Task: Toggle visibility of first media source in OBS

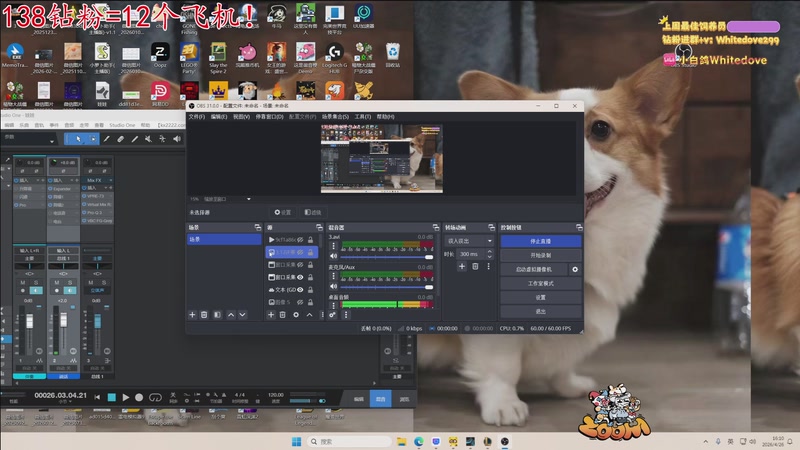Action: click(301, 240)
